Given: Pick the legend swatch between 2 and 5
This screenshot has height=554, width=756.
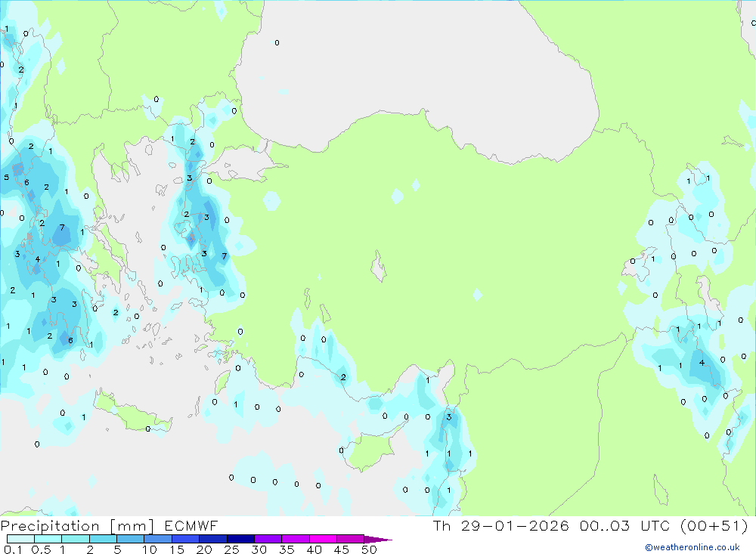Looking at the screenshot, I should [103, 539].
